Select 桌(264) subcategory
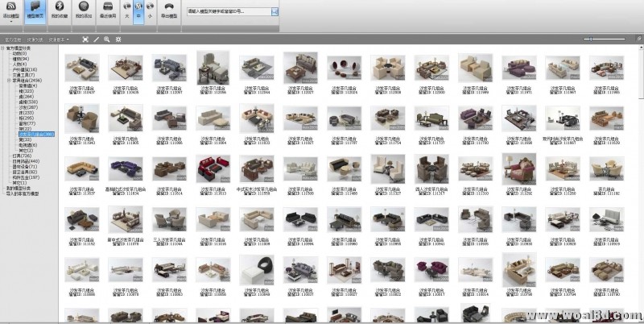This screenshot has width=644, height=324. tap(27, 97)
